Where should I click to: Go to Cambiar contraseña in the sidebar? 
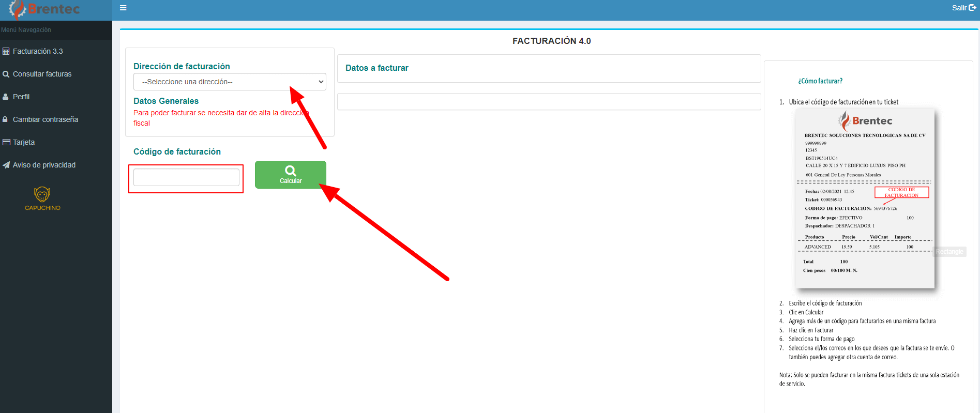tap(46, 119)
